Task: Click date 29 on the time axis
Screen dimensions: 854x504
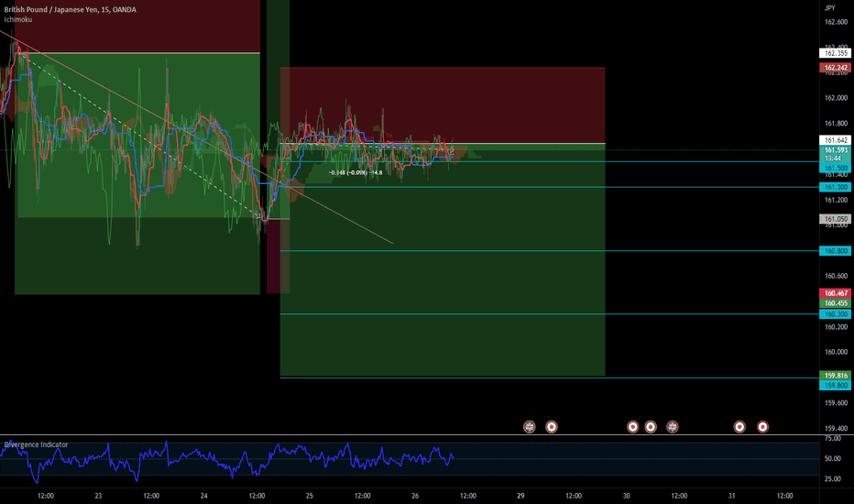Action: [x=520, y=496]
